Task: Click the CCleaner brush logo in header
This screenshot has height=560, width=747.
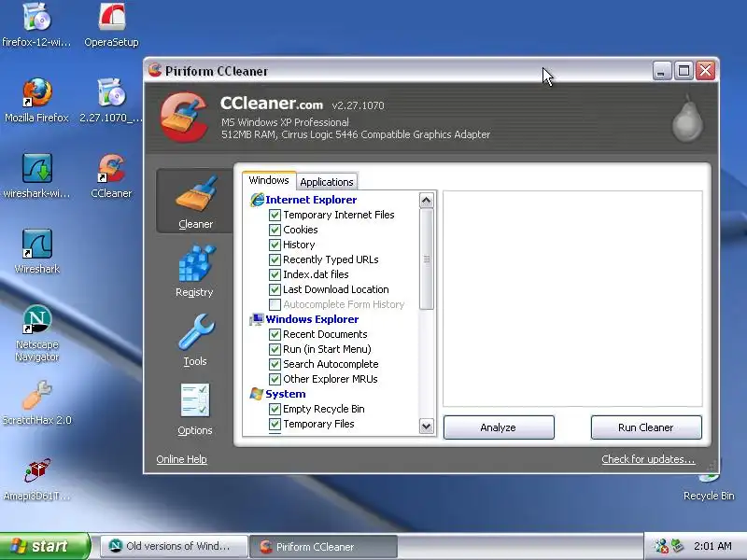Action: pos(184,118)
